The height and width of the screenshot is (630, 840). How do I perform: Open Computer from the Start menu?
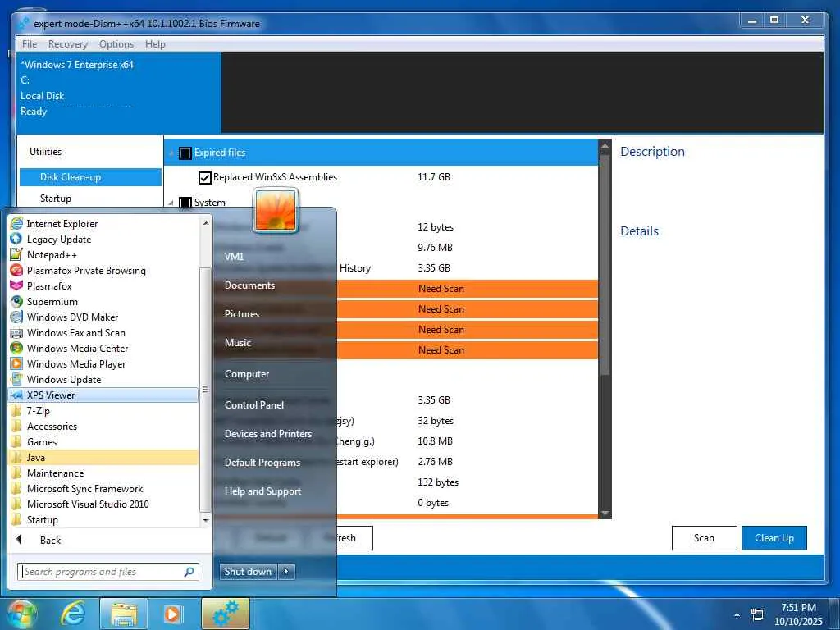coord(246,374)
